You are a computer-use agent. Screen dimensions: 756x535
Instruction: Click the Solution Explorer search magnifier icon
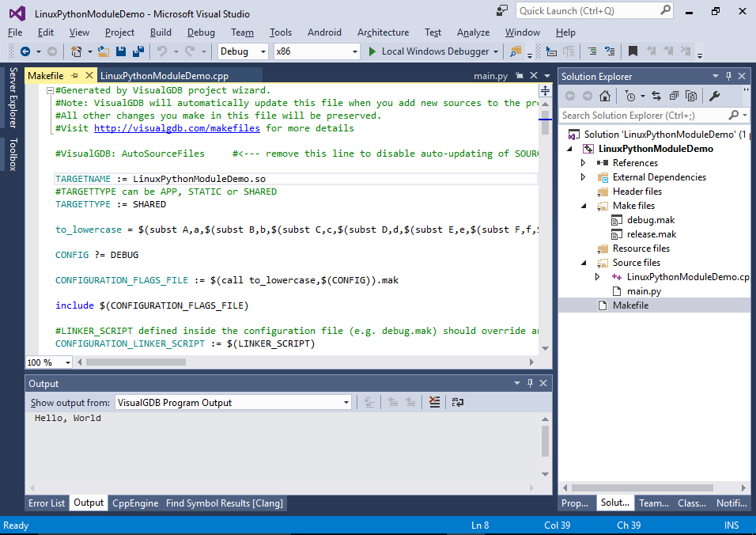[x=733, y=116]
